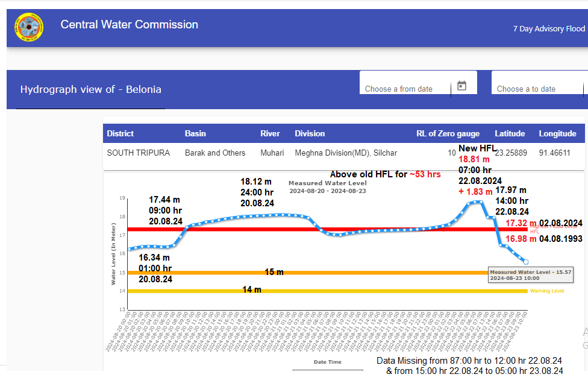Click the Division column header

pos(310,133)
